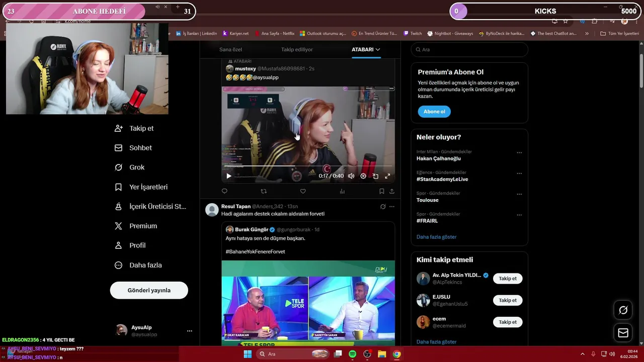Open Outlook oturumu aç bookmark
The height and width of the screenshot is (362, 644).
click(323, 34)
